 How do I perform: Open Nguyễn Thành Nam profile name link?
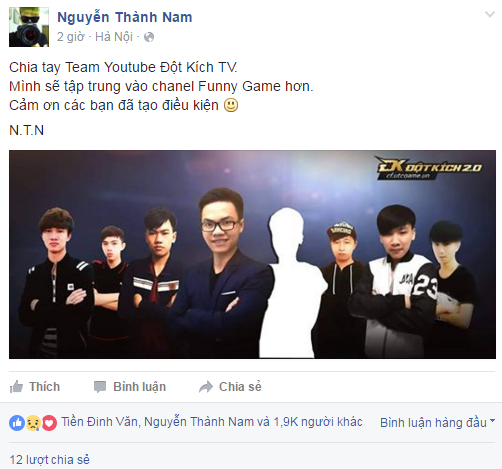click(x=125, y=17)
